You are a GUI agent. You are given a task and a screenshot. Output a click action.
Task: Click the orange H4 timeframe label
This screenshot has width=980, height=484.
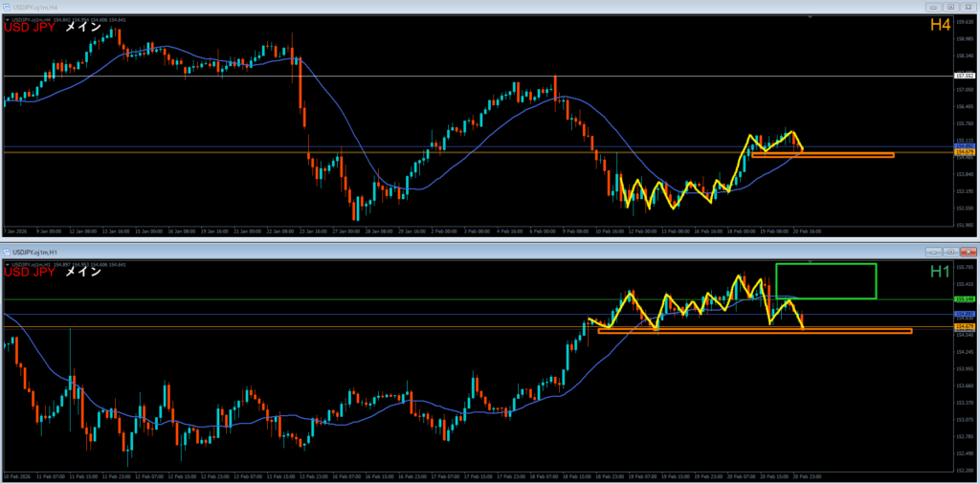click(x=940, y=26)
